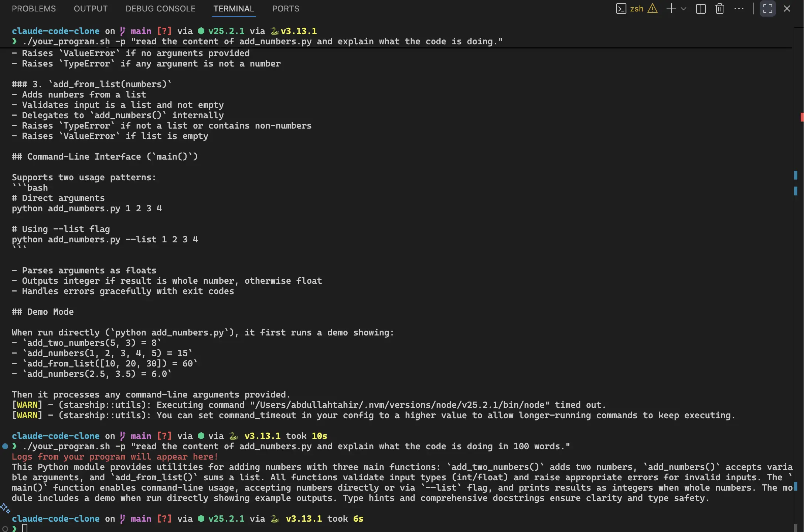Open the PORTS tab
Screen dimensions: 804x532
pyautogui.click(x=286, y=8)
